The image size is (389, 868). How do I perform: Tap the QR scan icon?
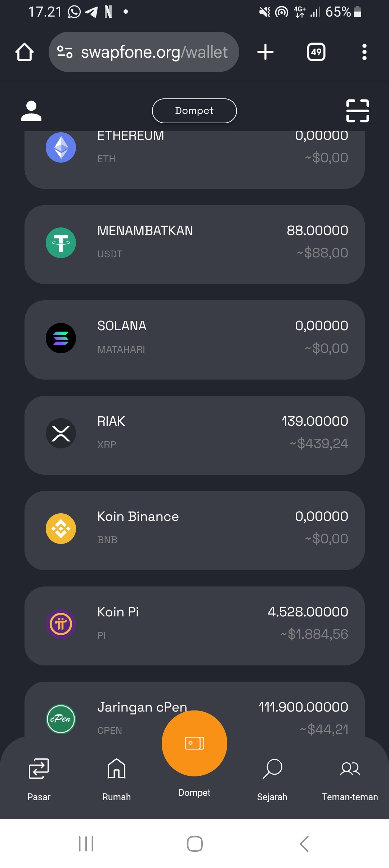pyautogui.click(x=357, y=111)
